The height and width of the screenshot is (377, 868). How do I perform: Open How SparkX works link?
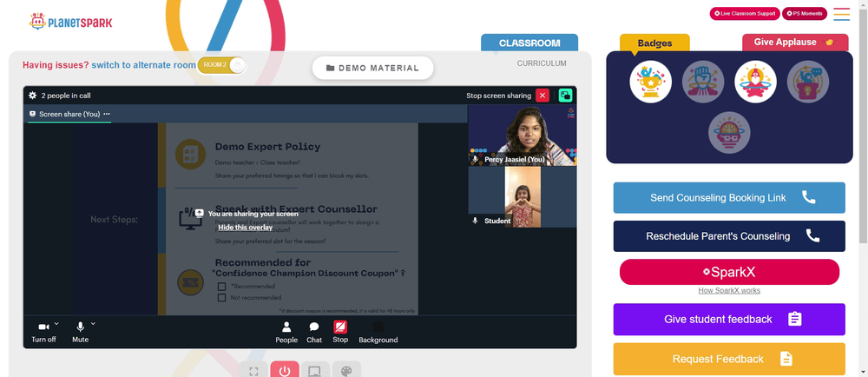click(x=729, y=291)
